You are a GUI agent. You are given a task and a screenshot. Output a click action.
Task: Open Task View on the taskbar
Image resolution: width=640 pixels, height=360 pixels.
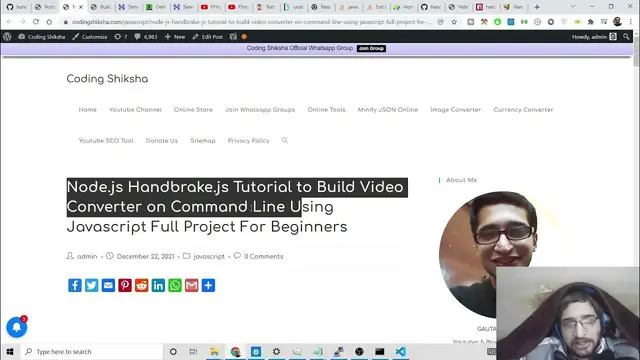coord(193,351)
